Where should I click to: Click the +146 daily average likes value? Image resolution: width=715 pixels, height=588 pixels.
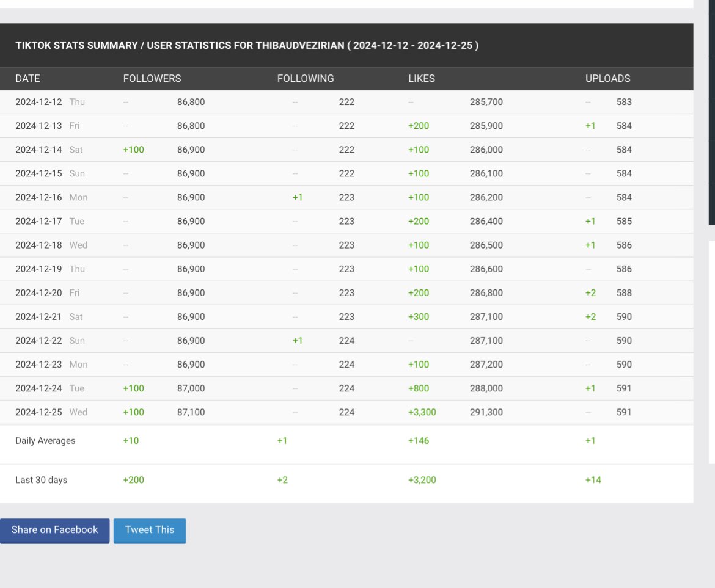(419, 441)
